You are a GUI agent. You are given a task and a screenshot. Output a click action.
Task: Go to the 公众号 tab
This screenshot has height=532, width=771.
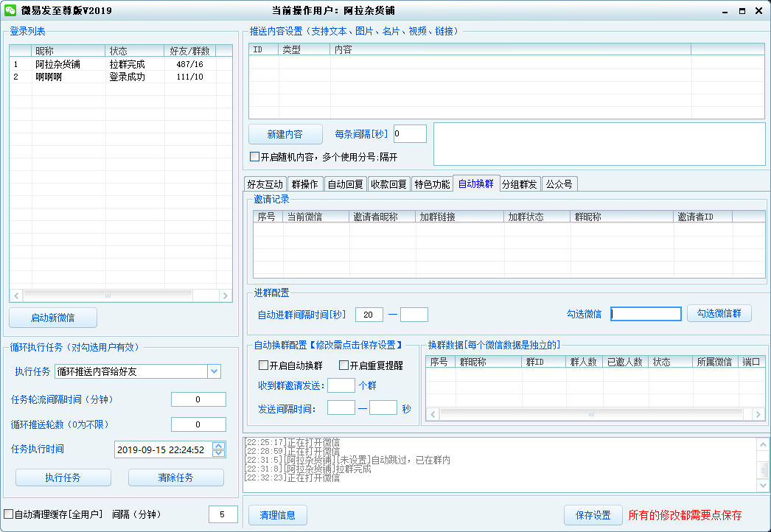pyautogui.click(x=559, y=184)
